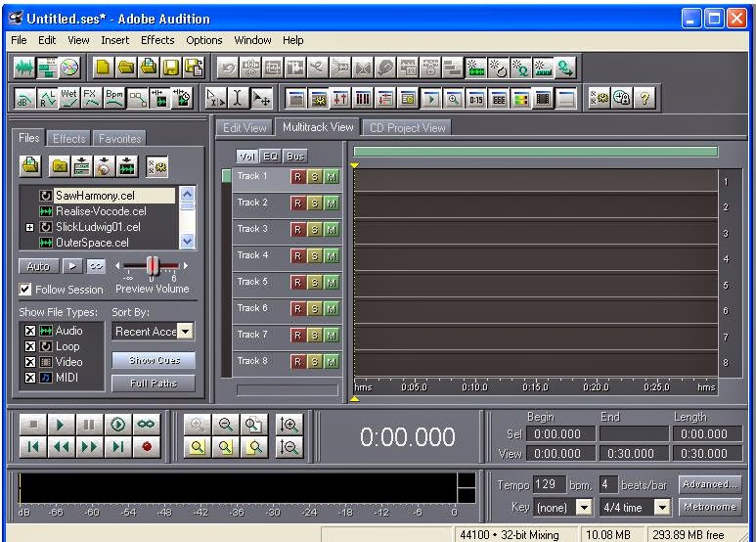This screenshot has width=756, height=542.
Task: Click Zoom In Vertically icon
Action: click(x=289, y=425)
